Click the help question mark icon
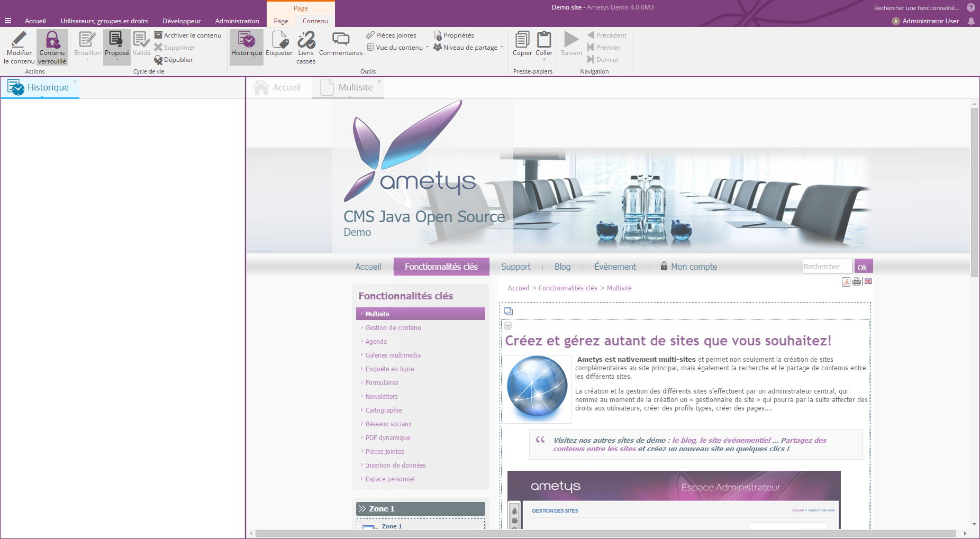This screenshot has width=980, height=539. (x=971, y=7)
